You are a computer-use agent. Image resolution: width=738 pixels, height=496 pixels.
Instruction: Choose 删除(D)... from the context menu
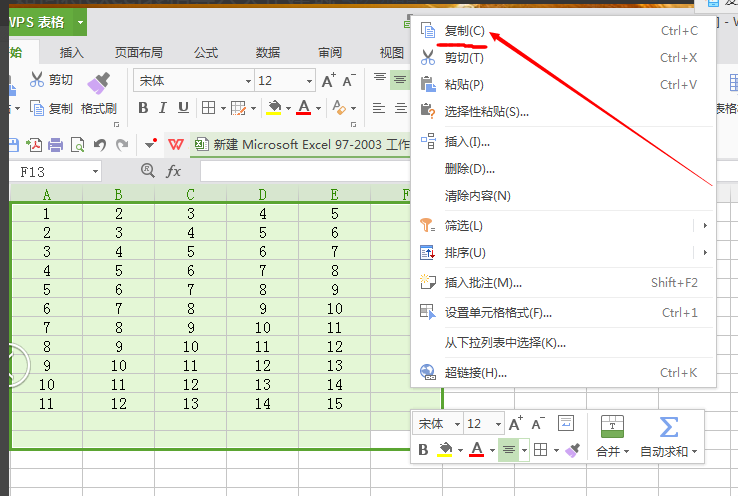pyautogui.click(x=564, y=168)
